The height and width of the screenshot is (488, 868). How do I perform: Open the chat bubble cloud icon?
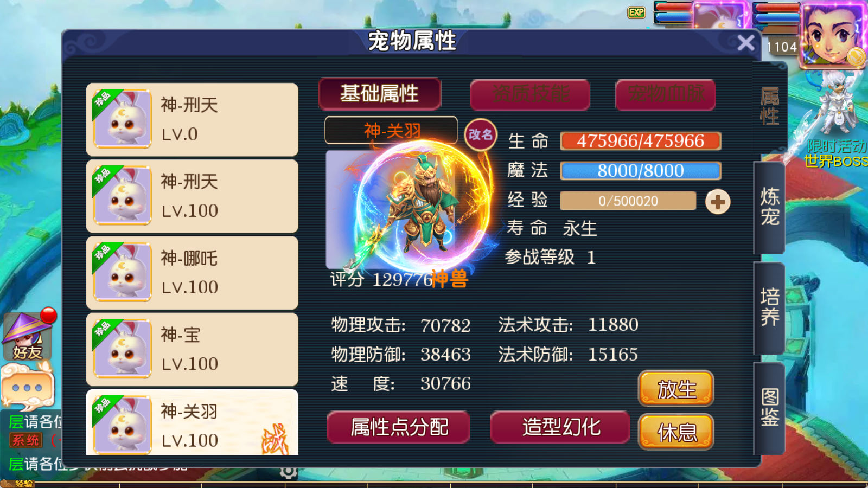(28, 386)
